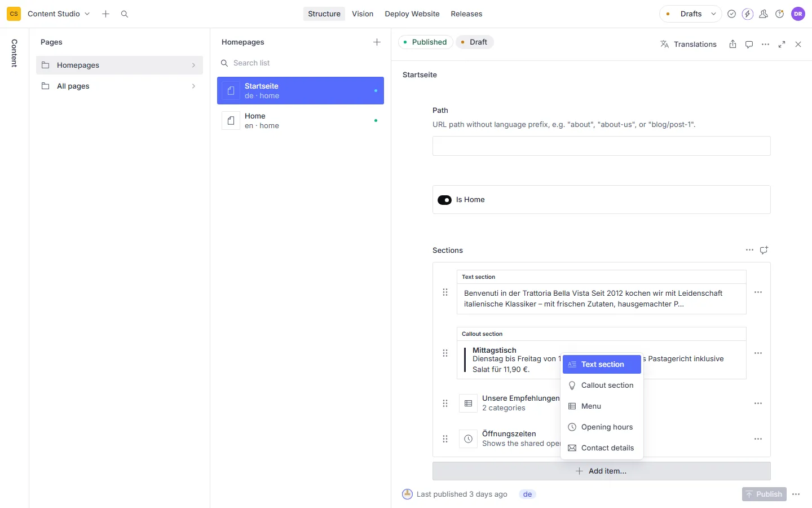Open the Deploy Website tab
Image resolution: width=812 pixels, height=508 pixels.
[412, 14]
